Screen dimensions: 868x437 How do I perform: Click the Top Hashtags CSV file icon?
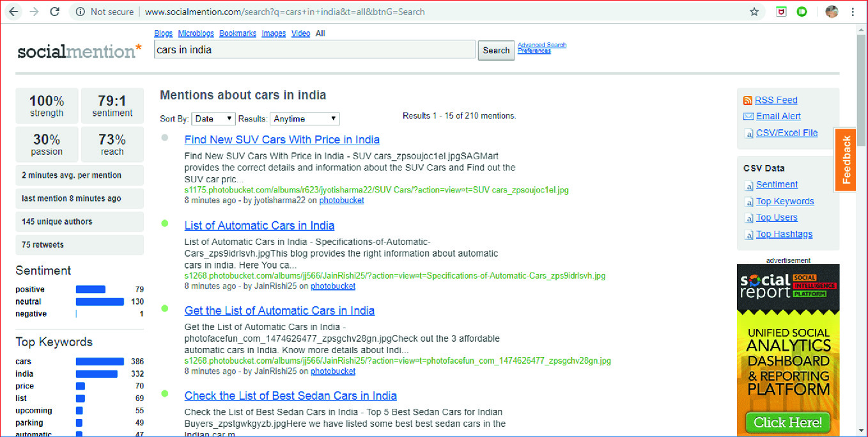point(749,235)
